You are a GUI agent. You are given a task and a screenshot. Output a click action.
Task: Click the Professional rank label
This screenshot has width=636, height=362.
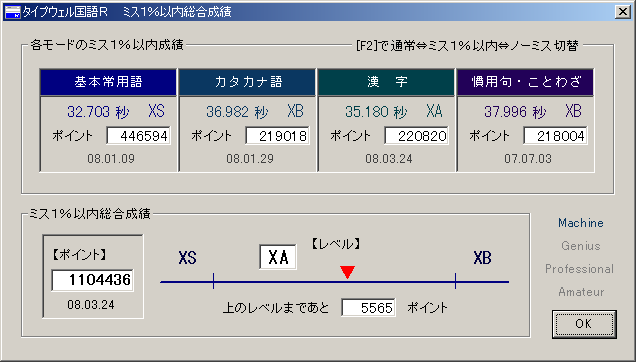tap(580, 269)
